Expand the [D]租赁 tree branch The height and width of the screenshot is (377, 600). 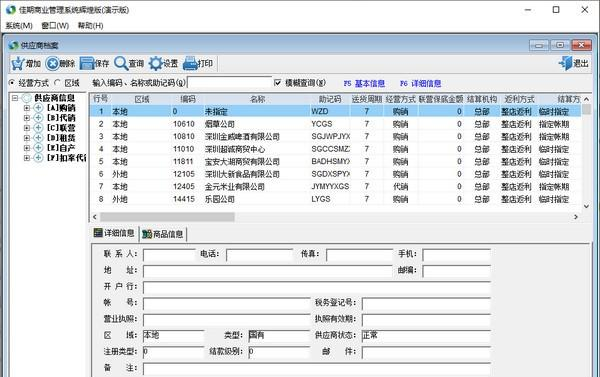26,138
